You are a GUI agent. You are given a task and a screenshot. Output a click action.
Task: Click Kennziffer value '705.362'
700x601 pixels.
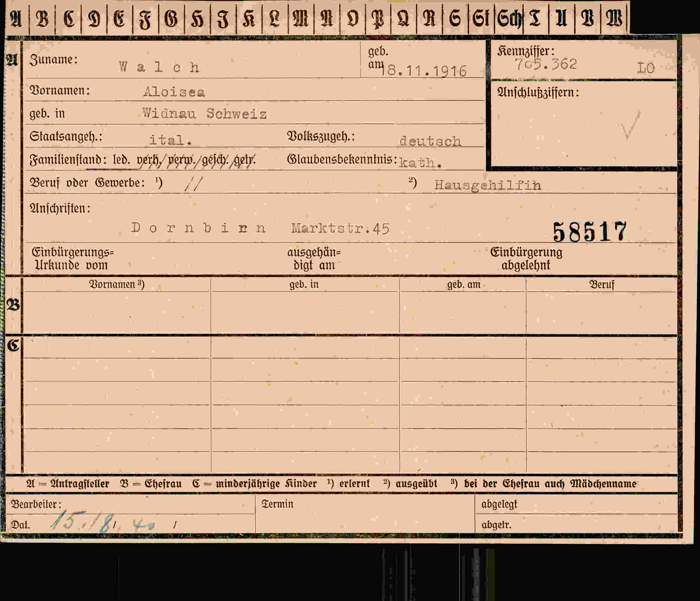click(x=546, y=64)
